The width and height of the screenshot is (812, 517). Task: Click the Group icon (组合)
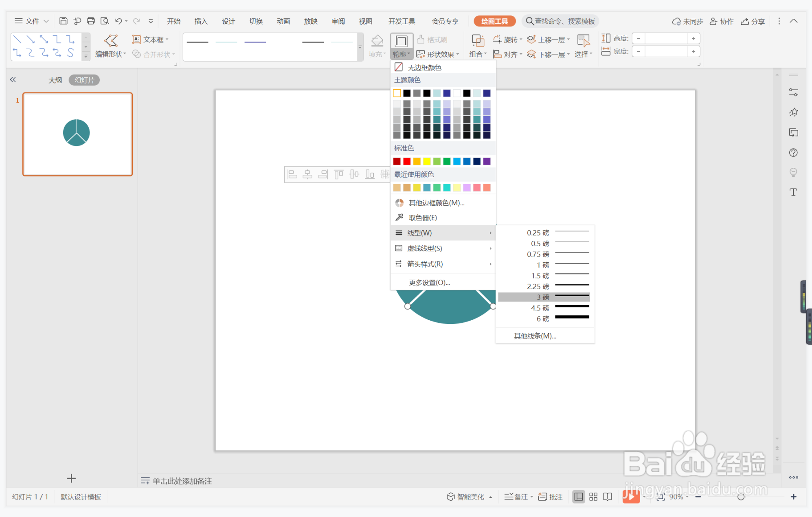pyautogui.click(x=478, y=46)
